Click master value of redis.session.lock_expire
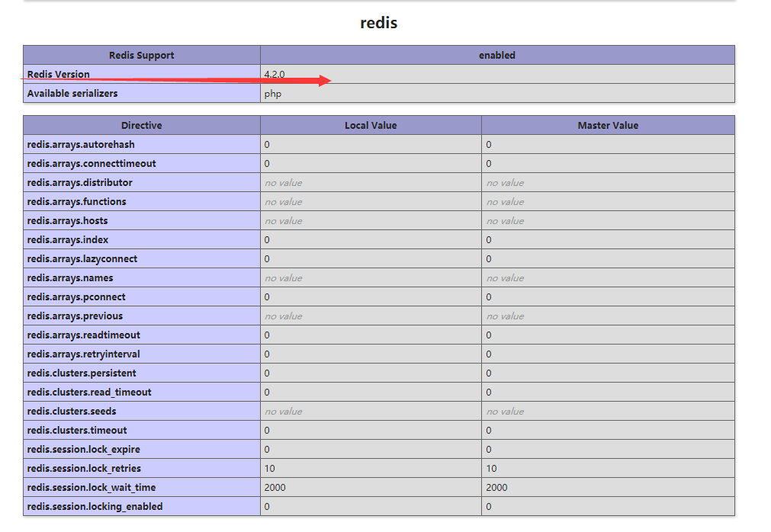The height and width of the screenshot is (532, 771). tap(489, 450)
